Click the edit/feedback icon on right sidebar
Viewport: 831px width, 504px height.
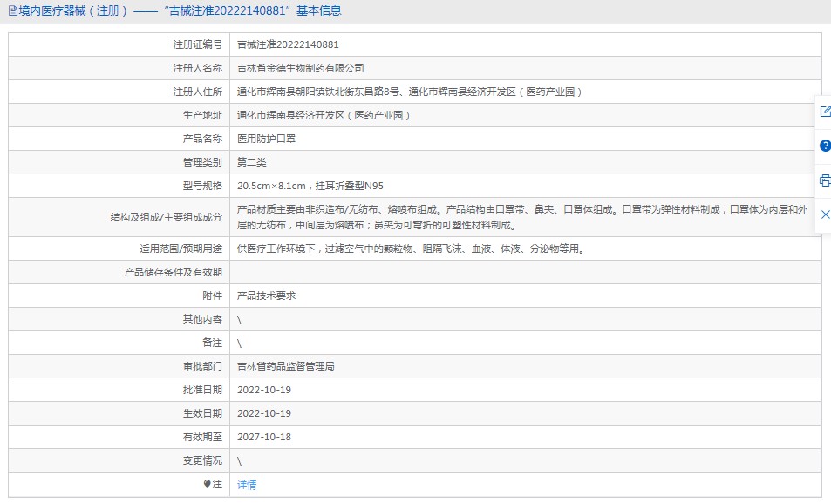[825, 112]
